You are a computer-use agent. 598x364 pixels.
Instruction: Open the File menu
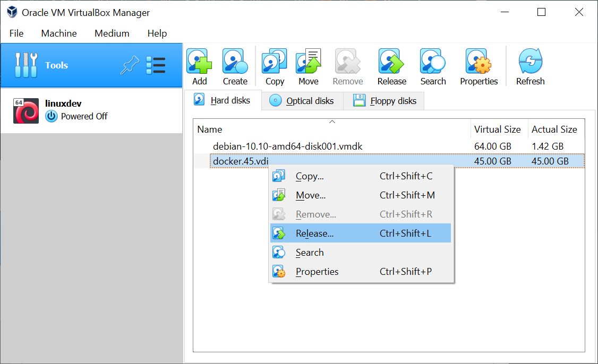tap(16, 33)
